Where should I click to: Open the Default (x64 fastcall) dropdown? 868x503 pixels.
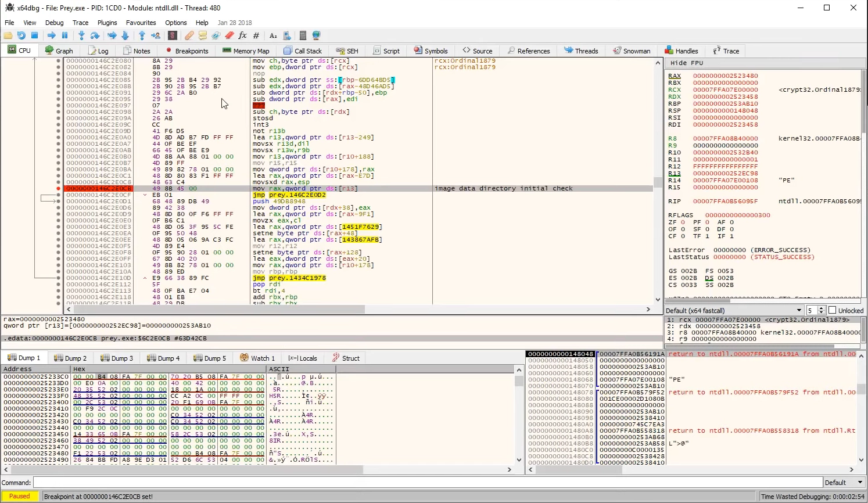799,310
